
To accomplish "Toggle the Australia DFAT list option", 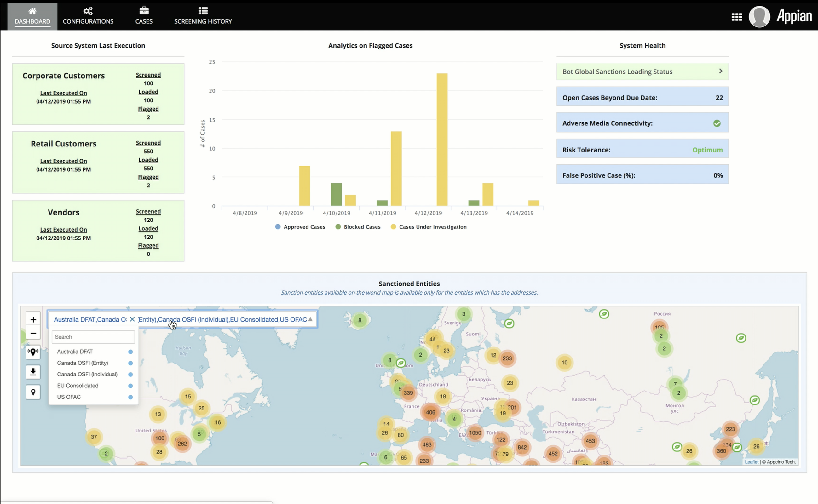I will pyautogui.click(x=75, y=352).
